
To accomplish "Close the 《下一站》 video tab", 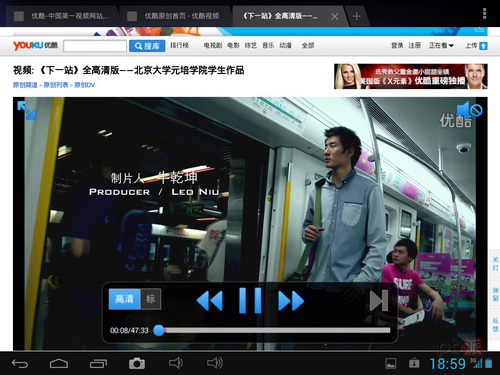I will (x=334, y=16).
